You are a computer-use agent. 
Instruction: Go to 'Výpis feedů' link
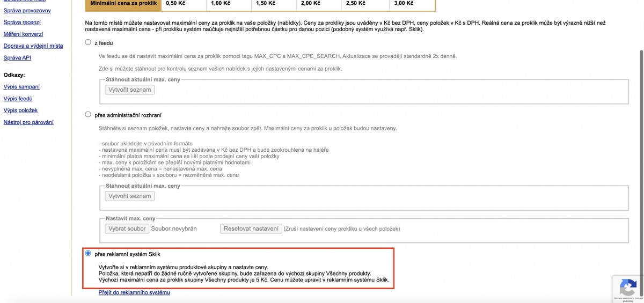coord(18,98)
